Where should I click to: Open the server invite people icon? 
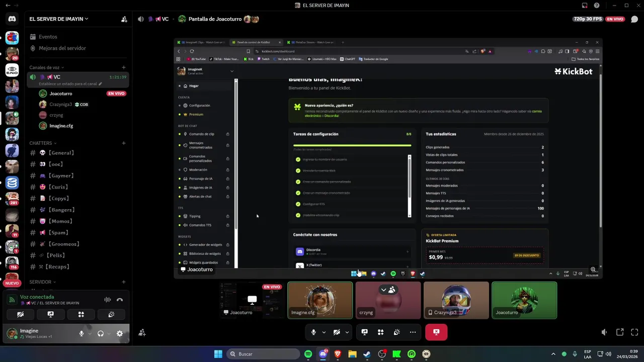(124, 19)
